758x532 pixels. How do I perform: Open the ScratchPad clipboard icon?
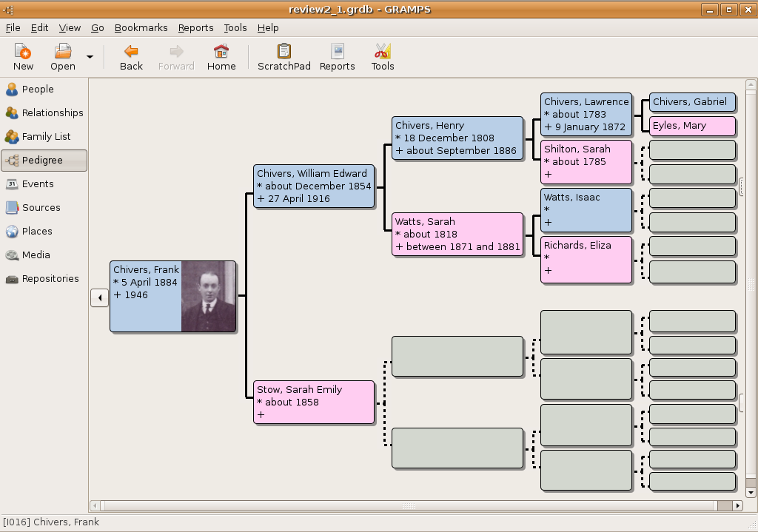[x=284, y=52]
